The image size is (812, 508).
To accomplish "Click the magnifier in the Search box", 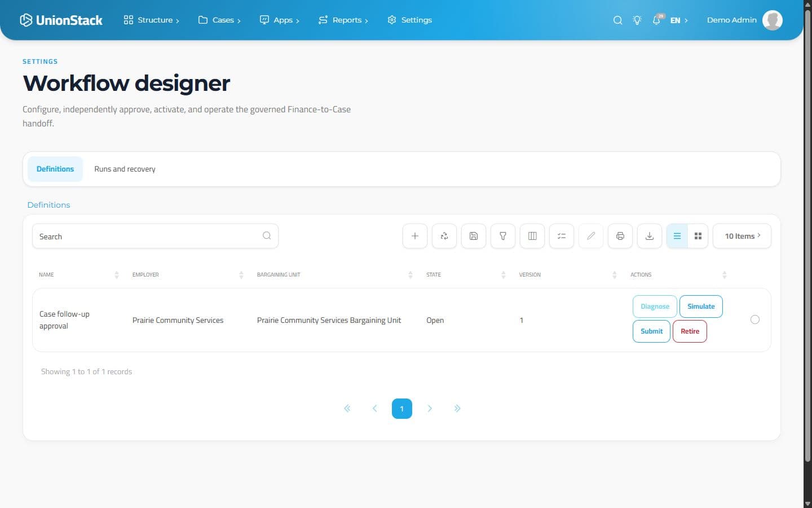I will tap(267, 236).
